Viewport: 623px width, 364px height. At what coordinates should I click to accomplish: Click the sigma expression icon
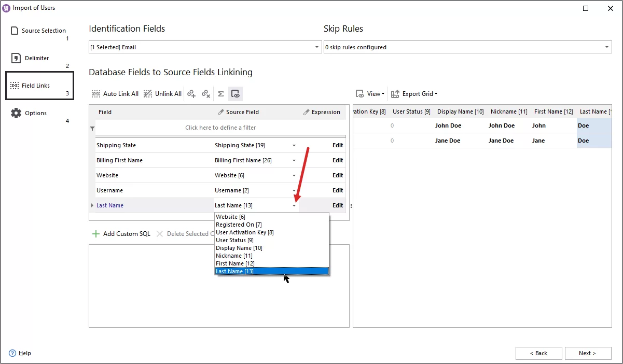click(221, 94)
